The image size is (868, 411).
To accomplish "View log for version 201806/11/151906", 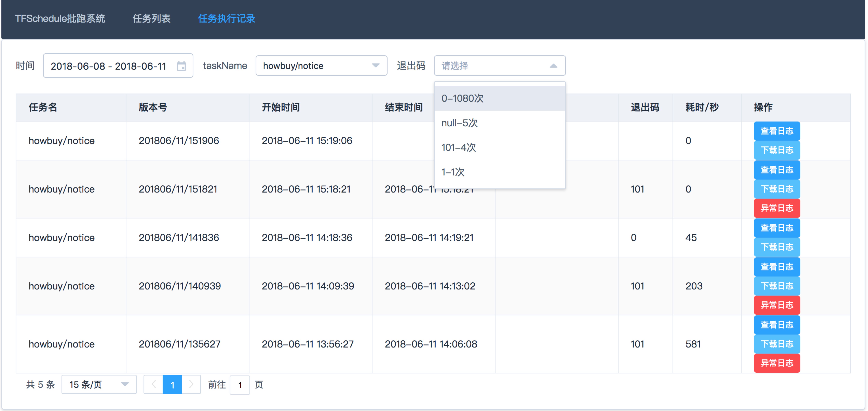I will coord(776,131).
